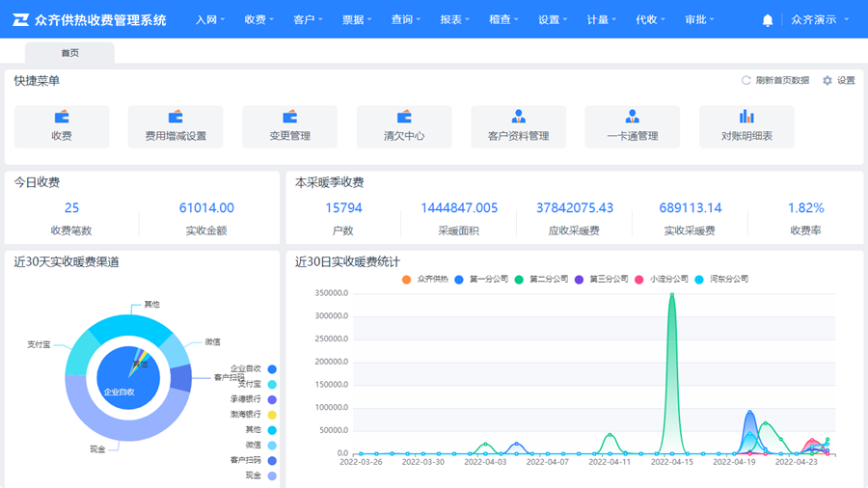
Task: Toggle 众齐供热 series in line chart legend
Action: click(425, 280)
